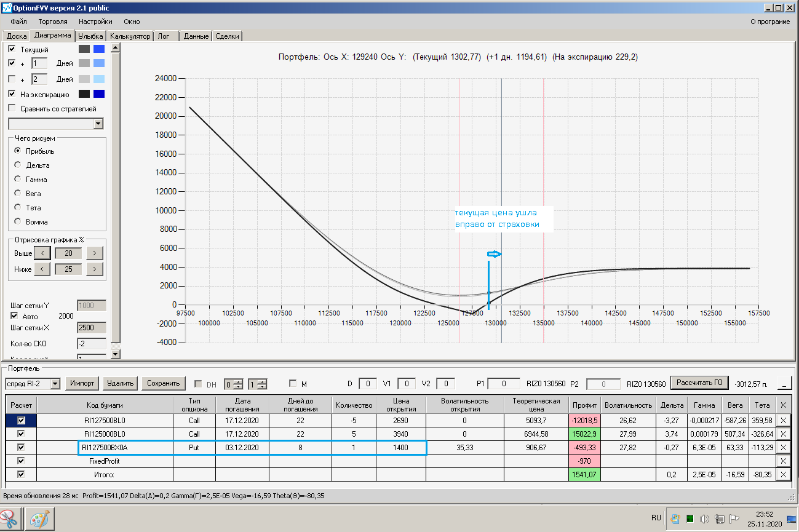Click the Paint app icon in taskbar
The image size is (799, 532).
click(39, 518)
